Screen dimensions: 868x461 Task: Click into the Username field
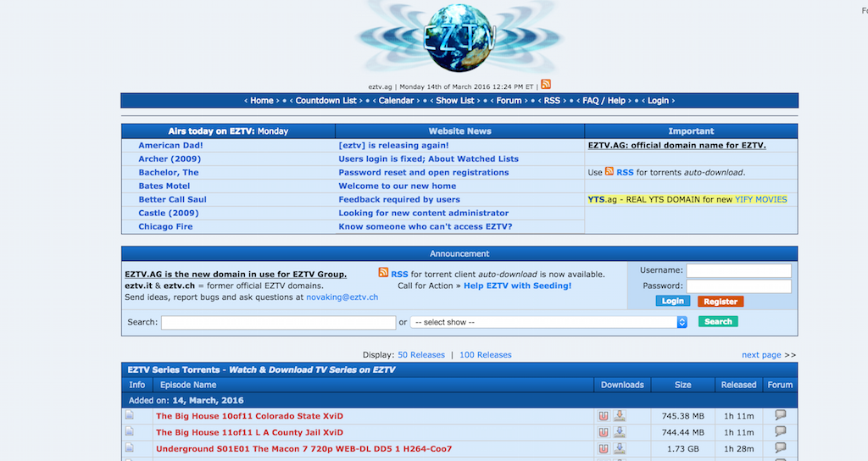click(739, 270)
